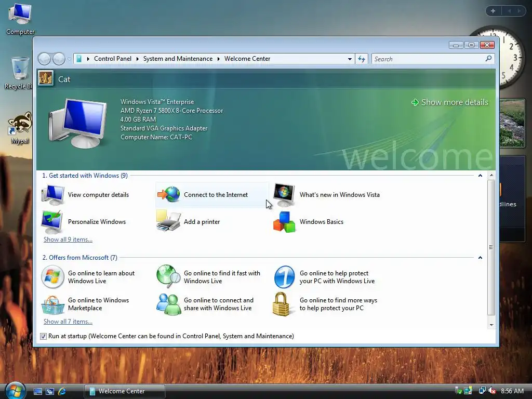
Task: Click Show more details link
Action: click(x=450, y=102)
